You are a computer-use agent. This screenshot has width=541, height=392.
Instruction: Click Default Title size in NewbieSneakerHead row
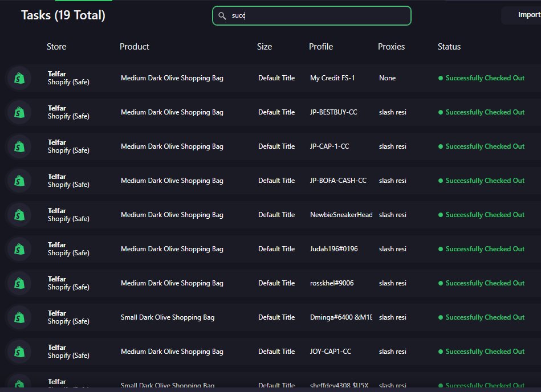click(x=276, y=214)
